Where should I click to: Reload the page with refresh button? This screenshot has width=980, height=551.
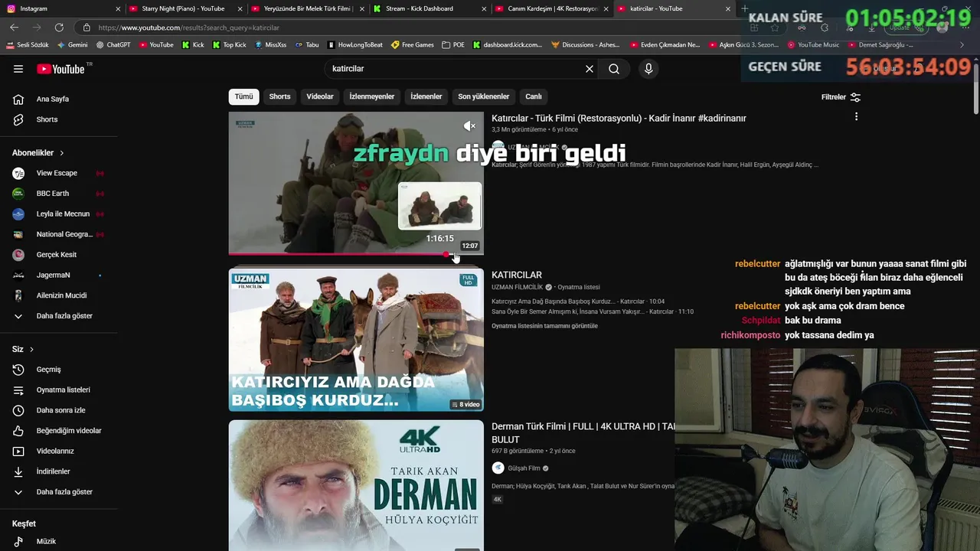coord(59,28)
